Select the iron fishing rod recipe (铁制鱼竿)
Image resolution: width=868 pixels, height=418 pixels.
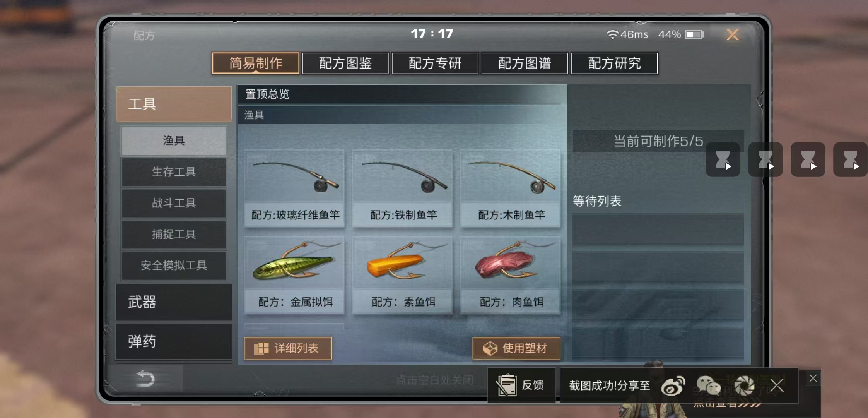(x=402, y=188)
